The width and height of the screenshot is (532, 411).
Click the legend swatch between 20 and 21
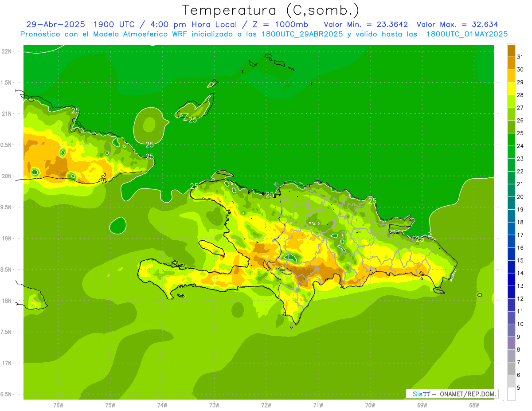(x=511, y=191)
